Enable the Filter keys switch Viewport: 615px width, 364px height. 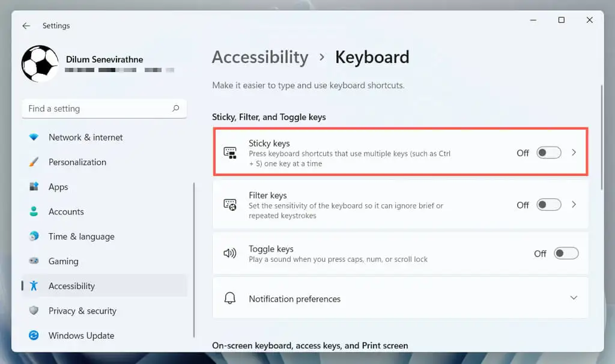tap(549, 205)
